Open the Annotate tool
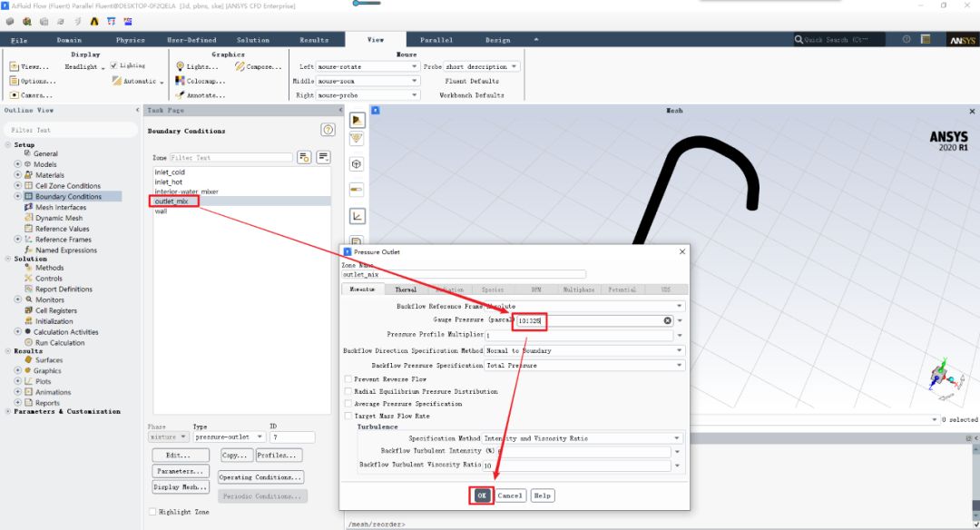The width and height of the screenshot is (980, 530). pyautogui.click(x=200, y=95)
